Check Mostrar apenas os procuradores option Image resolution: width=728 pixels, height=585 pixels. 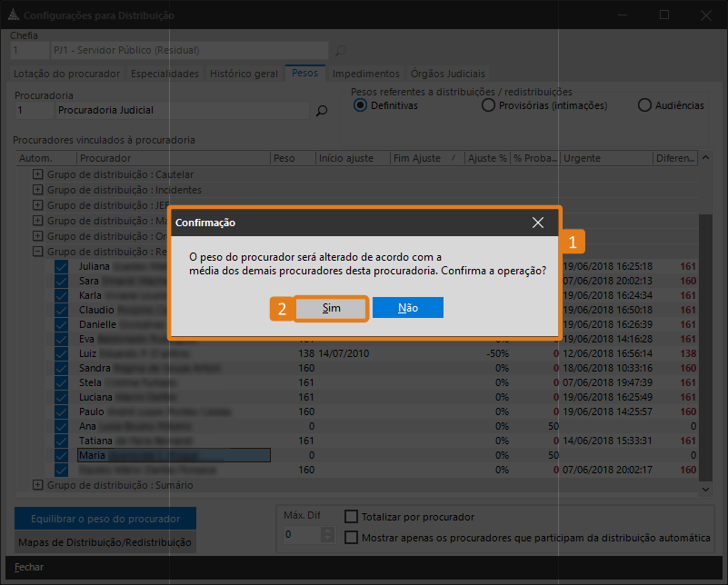(352, 538)
